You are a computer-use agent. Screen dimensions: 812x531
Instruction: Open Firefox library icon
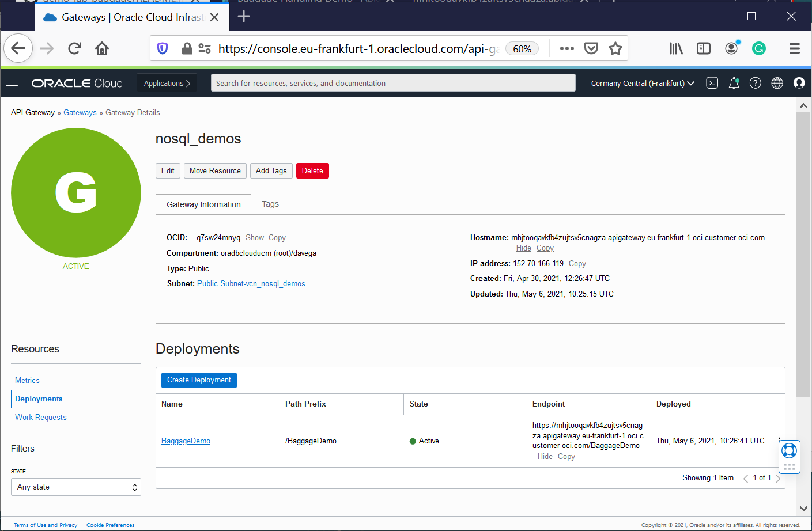[676, 48]
